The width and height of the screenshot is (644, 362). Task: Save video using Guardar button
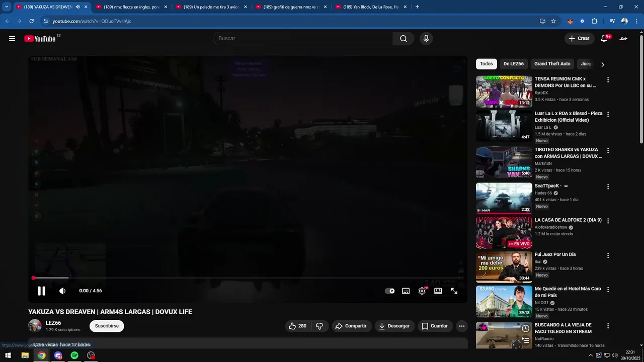coord(435,326)
